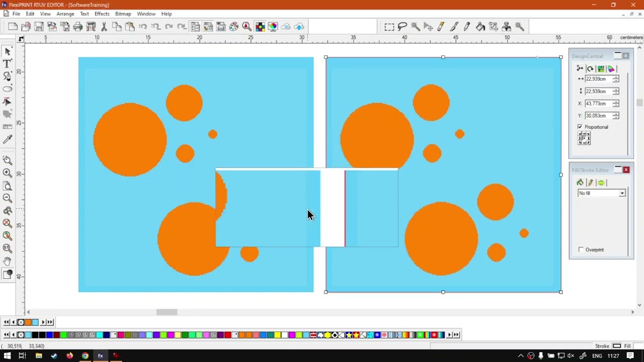Viewport: 644px width, 362px height.
Task: Click the magic wand toolbar icon
Action: [416, 27]
